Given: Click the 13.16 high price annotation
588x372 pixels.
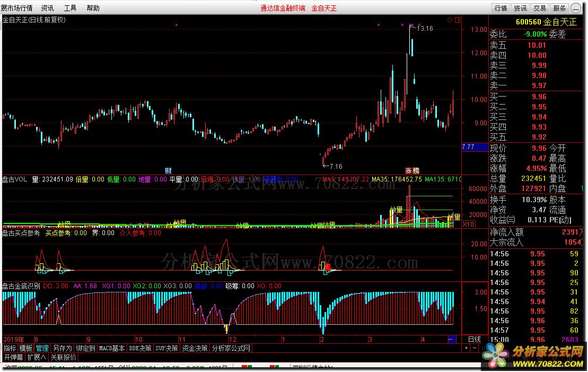Looking at the screenshot, I should (425, 28).
